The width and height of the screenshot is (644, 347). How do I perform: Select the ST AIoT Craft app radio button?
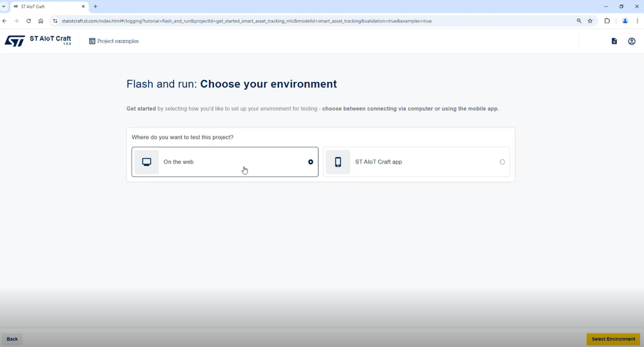[x=502, y=162]
